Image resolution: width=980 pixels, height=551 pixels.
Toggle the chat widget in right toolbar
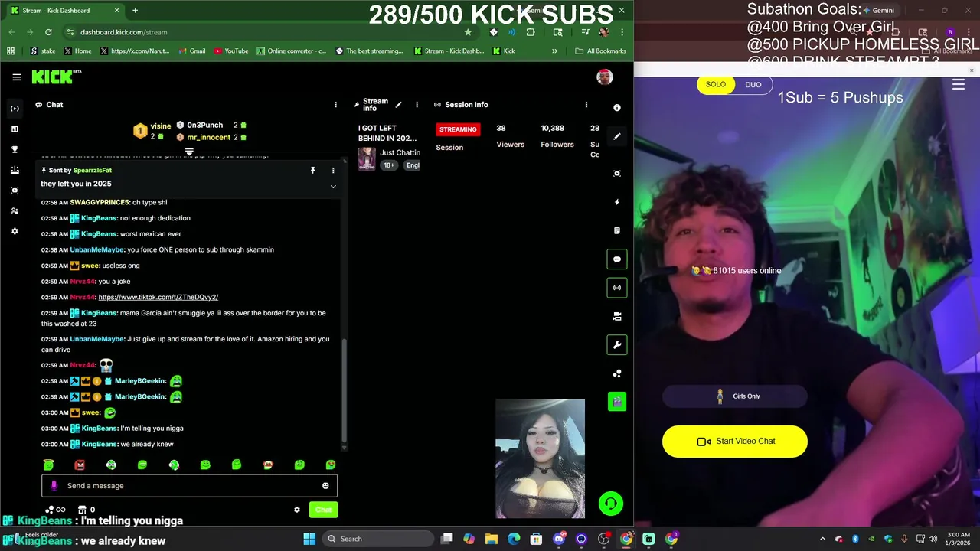(617, 259)
